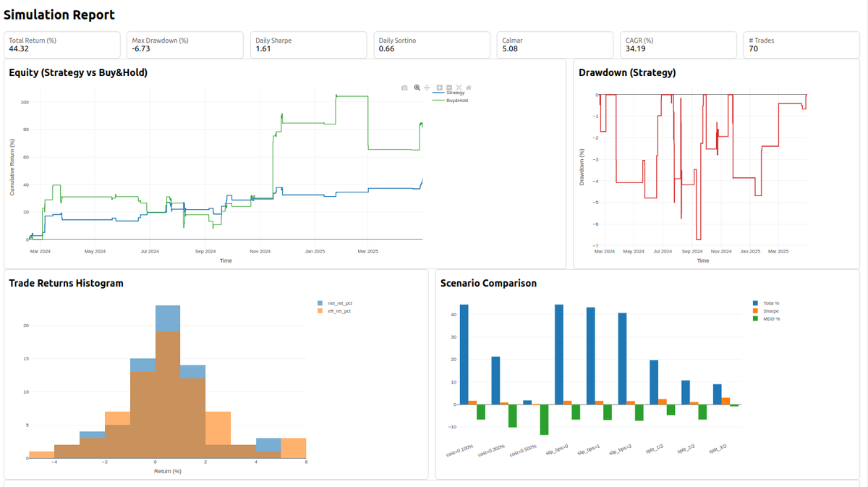This screenshot has height=487, width=868.
Task: Click the Autoscale icon on the equity chart
Action: 459,88
